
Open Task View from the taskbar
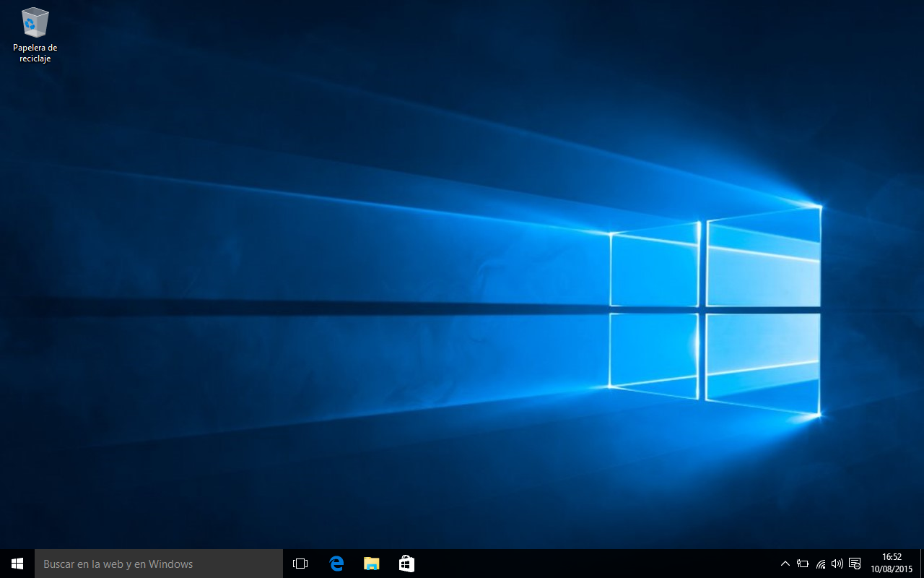point(300,564)
